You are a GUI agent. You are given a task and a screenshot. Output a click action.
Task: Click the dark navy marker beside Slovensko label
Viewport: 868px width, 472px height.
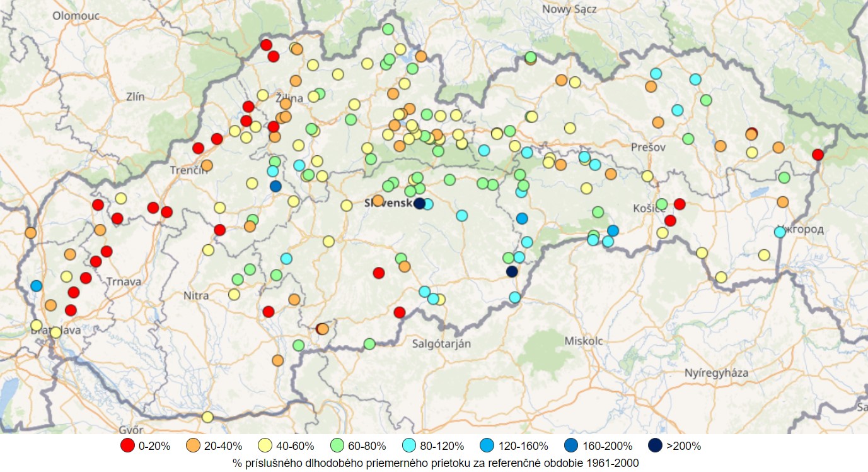click(x=419, y=203)
